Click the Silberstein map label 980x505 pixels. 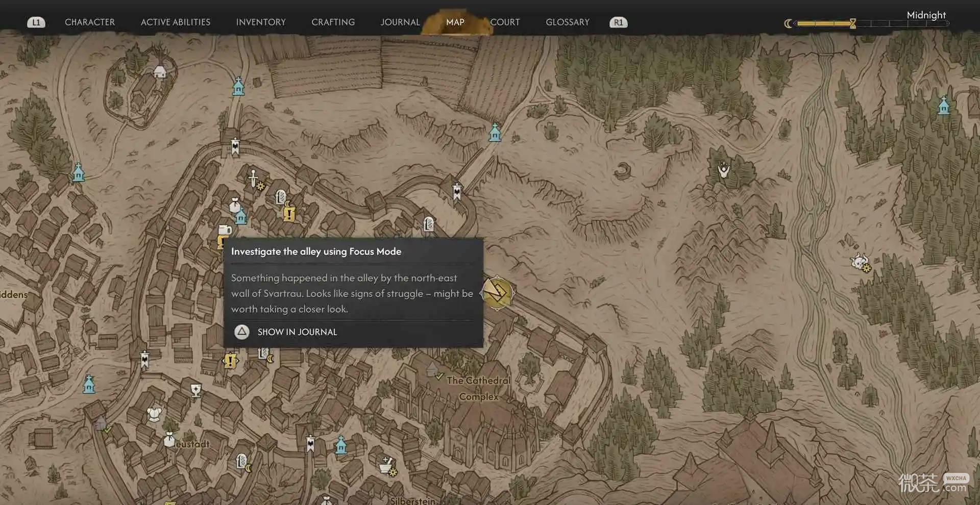413,501
